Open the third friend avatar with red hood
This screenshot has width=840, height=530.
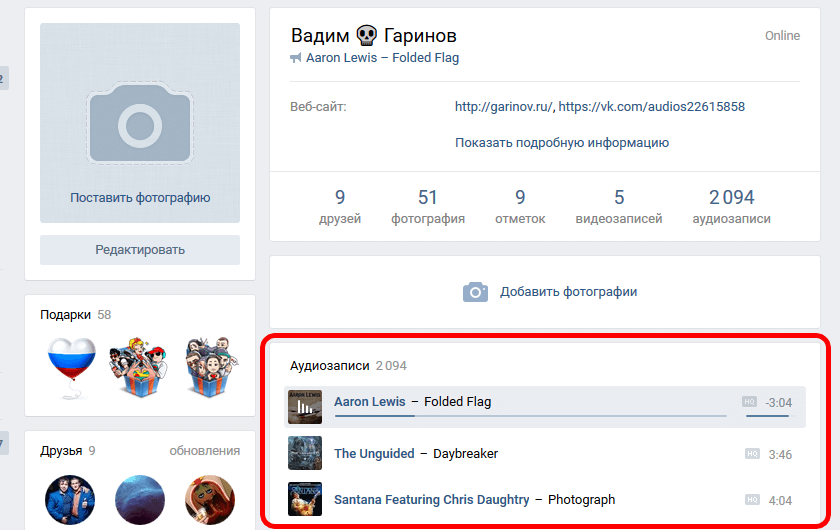[210, 500]
